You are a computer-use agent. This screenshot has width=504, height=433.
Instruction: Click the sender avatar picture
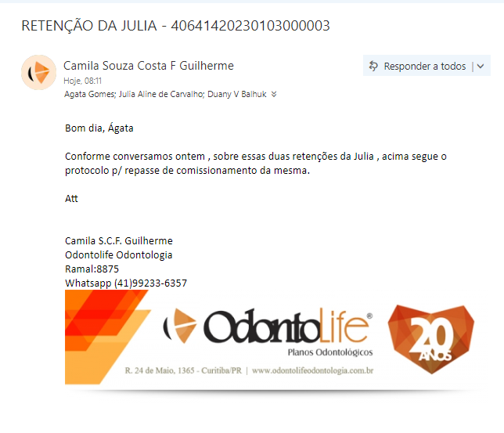coord(39,72)
